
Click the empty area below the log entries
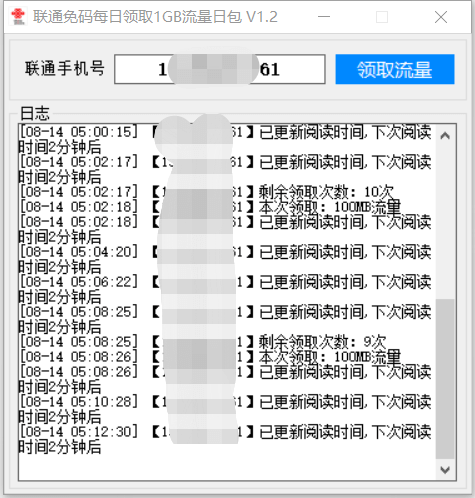(x=227, y=467)
